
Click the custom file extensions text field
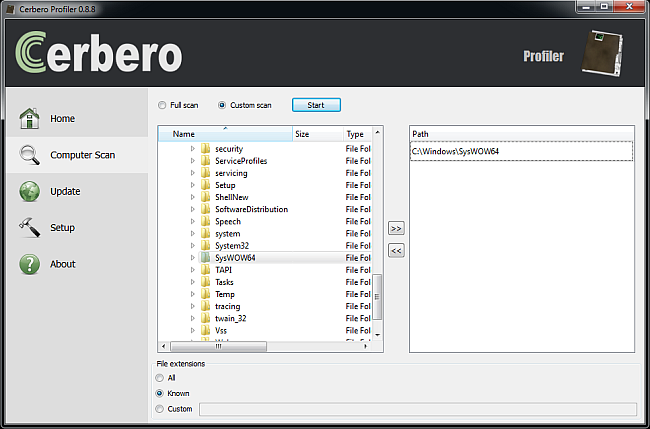(418, 409)
